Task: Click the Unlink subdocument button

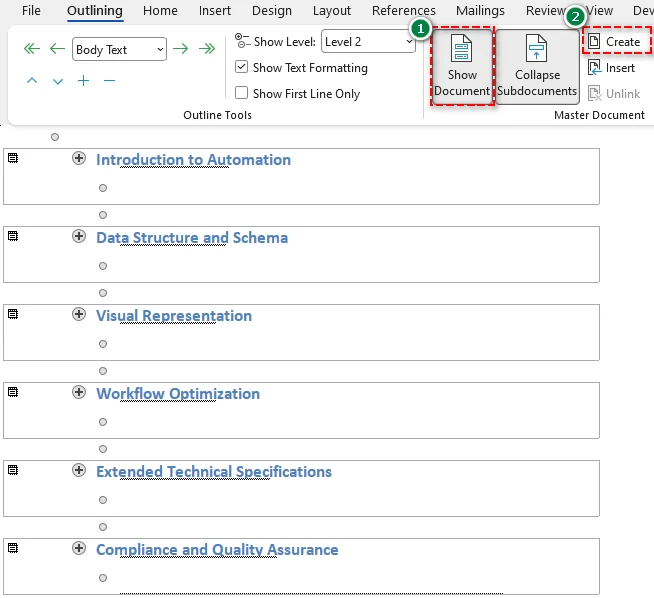Action: point(614,93)
